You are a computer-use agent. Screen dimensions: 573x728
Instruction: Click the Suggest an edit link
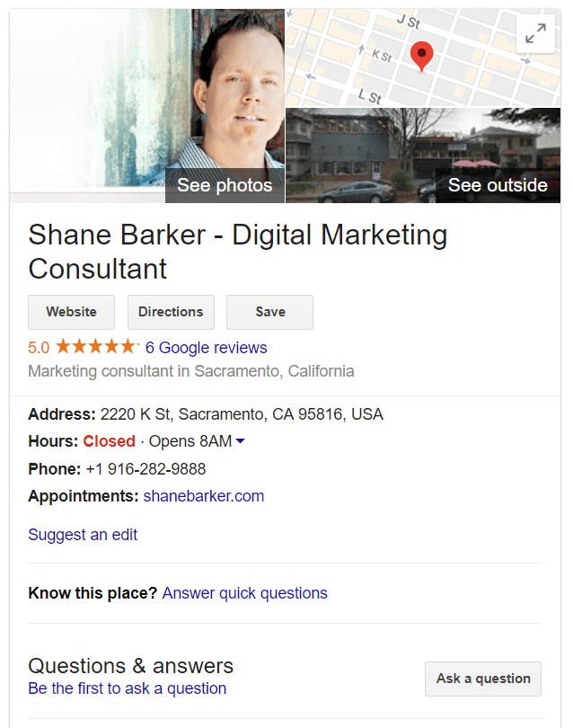pyautogui.click(x=83, y=535)
